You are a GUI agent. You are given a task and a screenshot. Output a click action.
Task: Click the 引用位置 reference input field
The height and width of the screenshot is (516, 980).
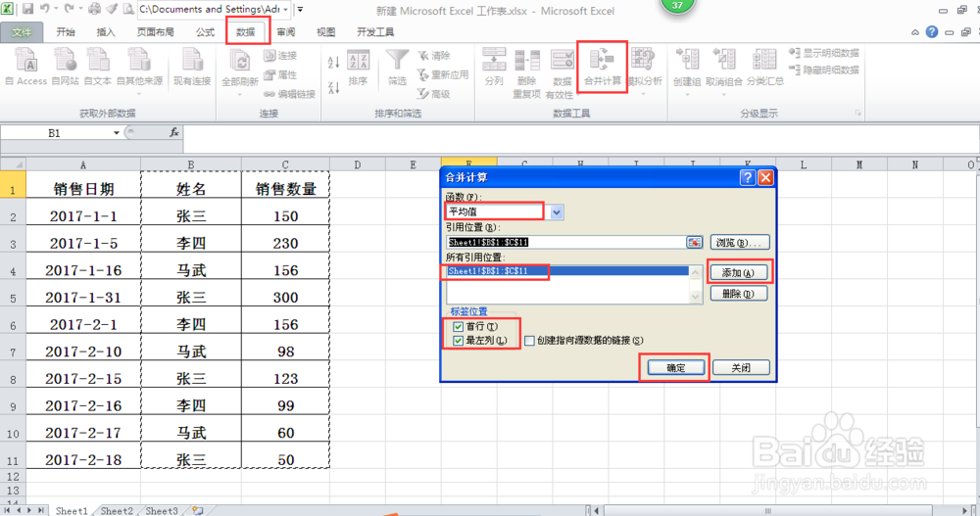tap(566, 243)
